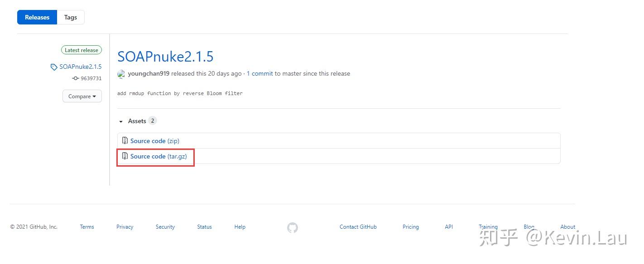This screenshot has height=264, width=644.
Task: Open the SOAPnuke2.1.5 tag link in sidebar
Action: point(80,67)
